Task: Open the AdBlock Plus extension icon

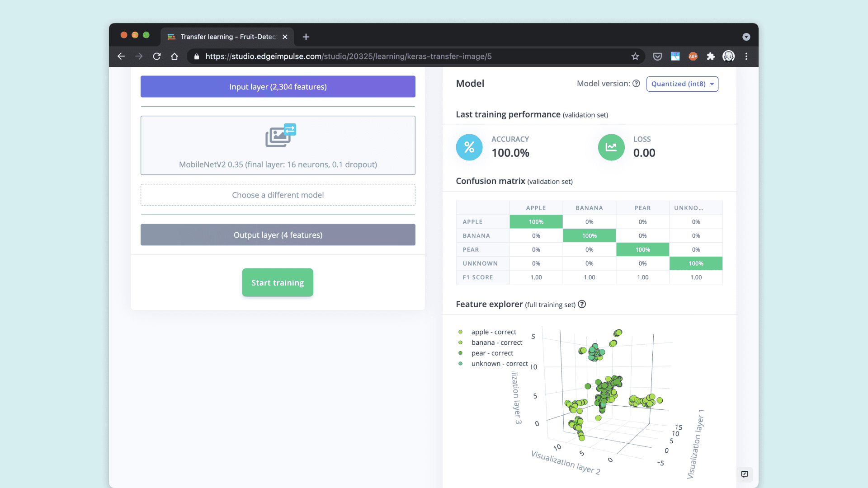Action: (x=693, y=56)
